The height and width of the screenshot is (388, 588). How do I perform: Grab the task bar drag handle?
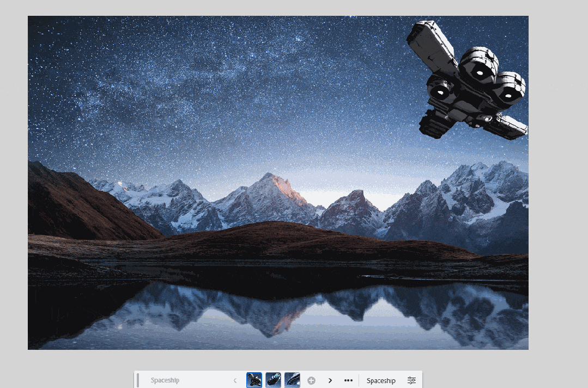[138, 380]
